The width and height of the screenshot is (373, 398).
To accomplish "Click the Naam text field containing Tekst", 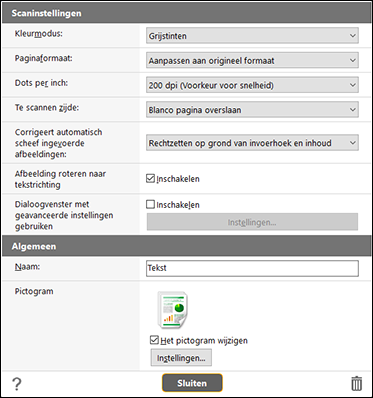I will pyautogui.click(x=252, y=268).
